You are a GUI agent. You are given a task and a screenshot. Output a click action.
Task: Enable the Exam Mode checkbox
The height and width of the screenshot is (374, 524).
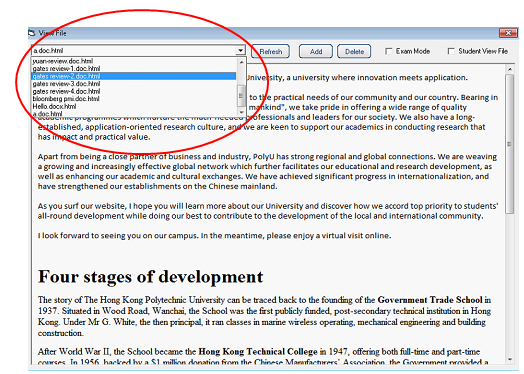(389, 51)
